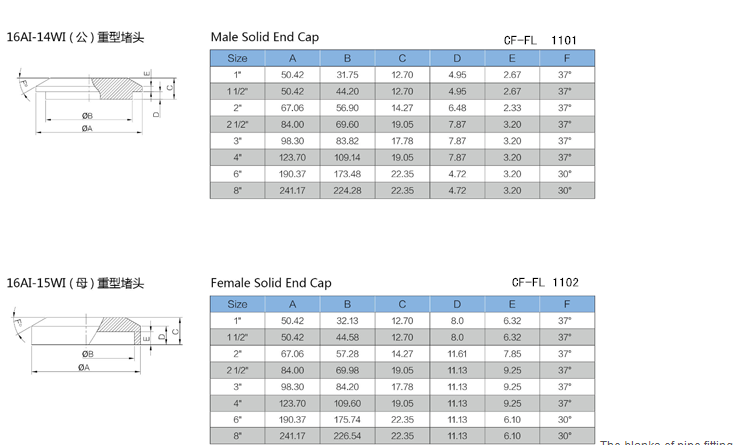Click the CF-FL 1101 code label
This screenshot has height=445, width=748.
[x=540, y=41]
